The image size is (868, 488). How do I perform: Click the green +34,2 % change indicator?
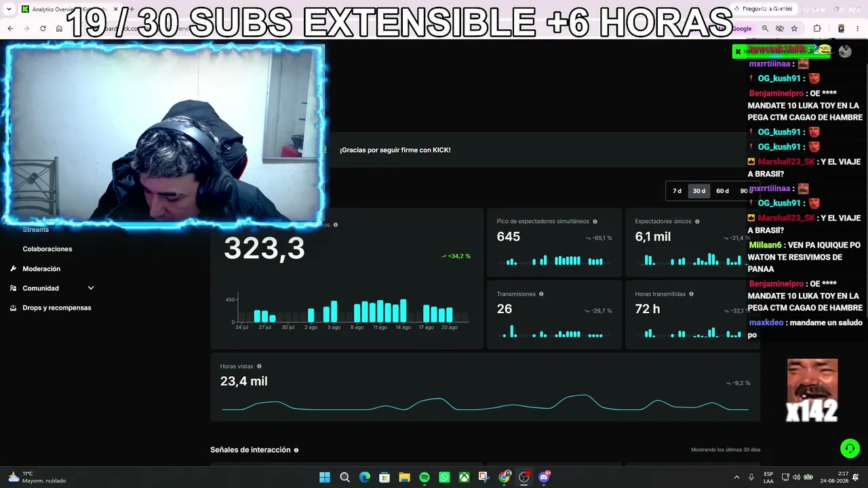(x=456, y=256)
